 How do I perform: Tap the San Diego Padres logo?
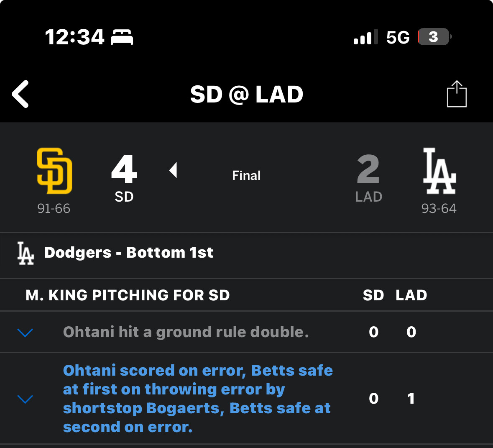tap(54, 171)
